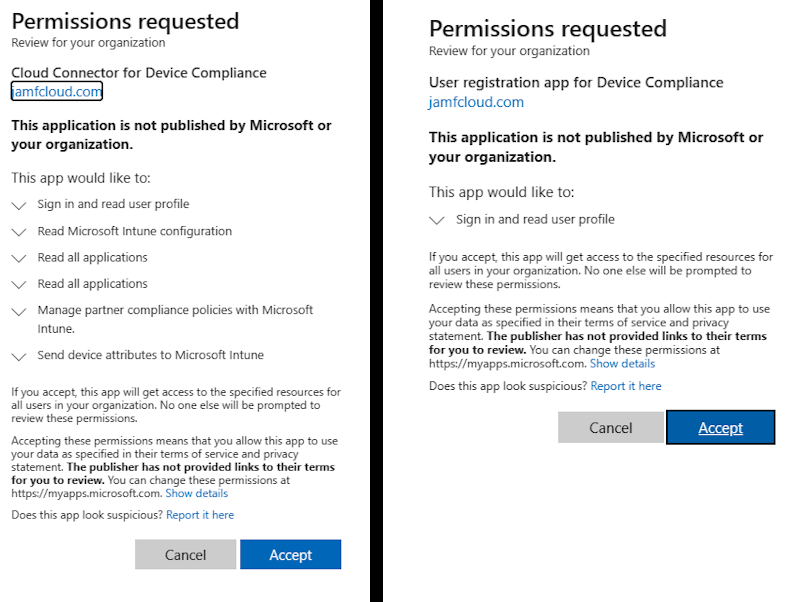Accept permissions for Cloud Connector app
792x602 pixels.
290,555
